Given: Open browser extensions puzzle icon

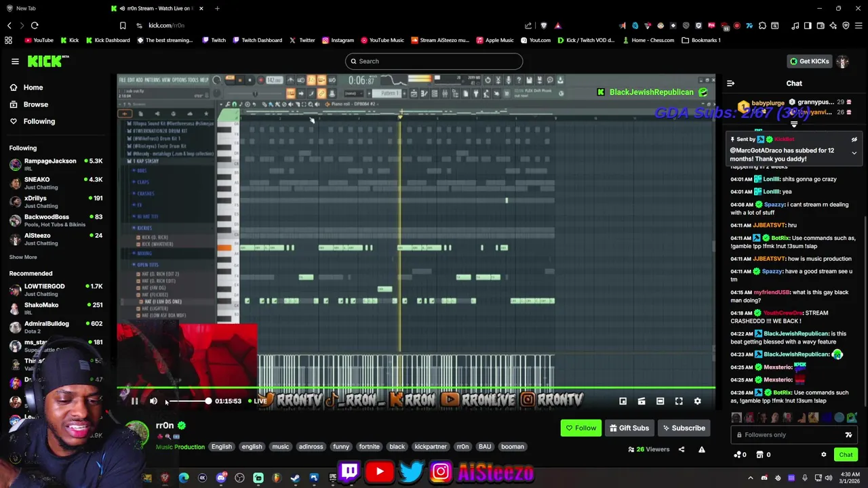Looking at the screenshot, I should point(762,26).
